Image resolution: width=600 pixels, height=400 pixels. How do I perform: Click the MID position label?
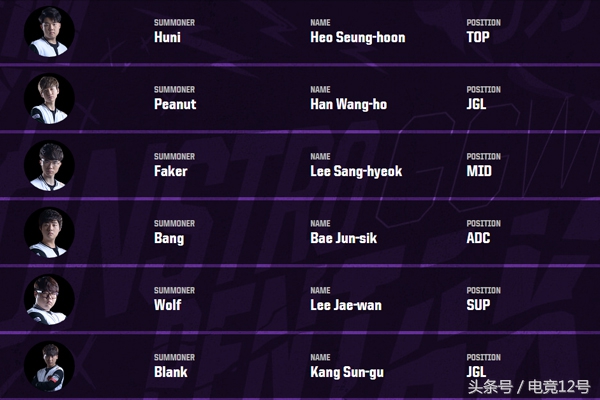pyautogui.click(x=480, y=171)
